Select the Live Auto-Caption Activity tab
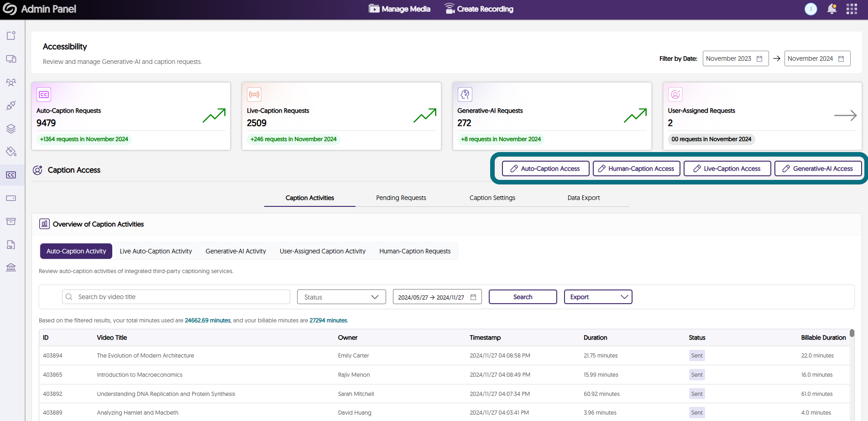 (x=156, y=251)
